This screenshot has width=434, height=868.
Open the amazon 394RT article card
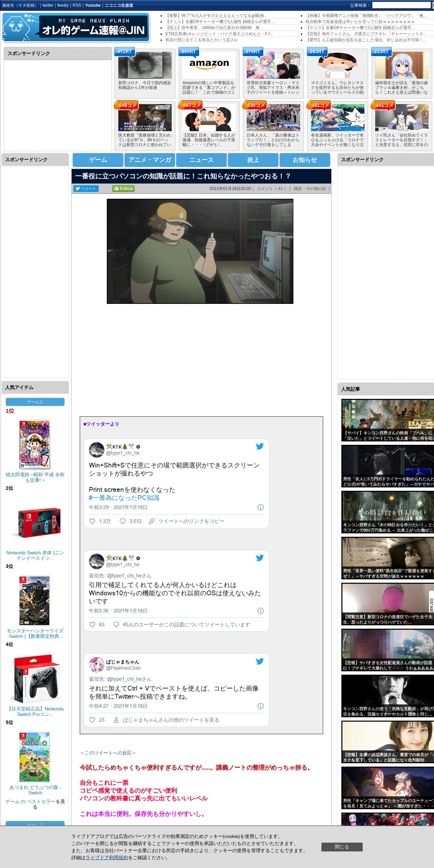[x=209, y=73]
